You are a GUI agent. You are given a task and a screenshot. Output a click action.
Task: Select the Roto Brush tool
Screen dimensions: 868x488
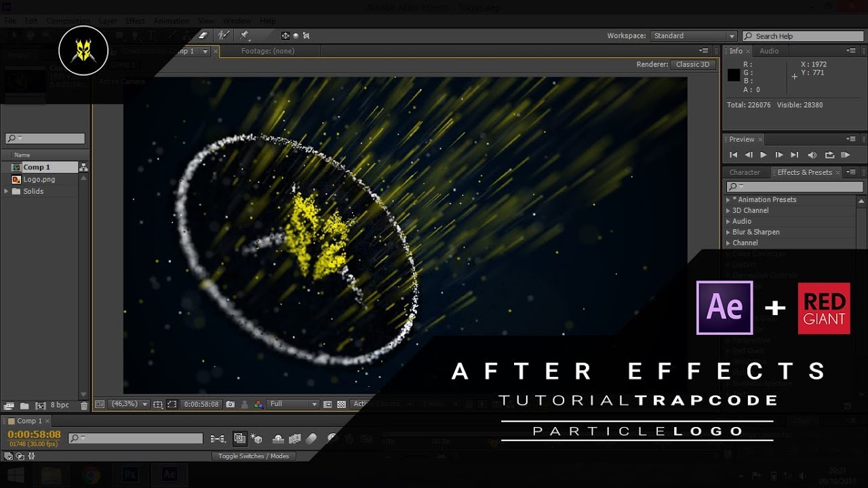coord(223,36)
